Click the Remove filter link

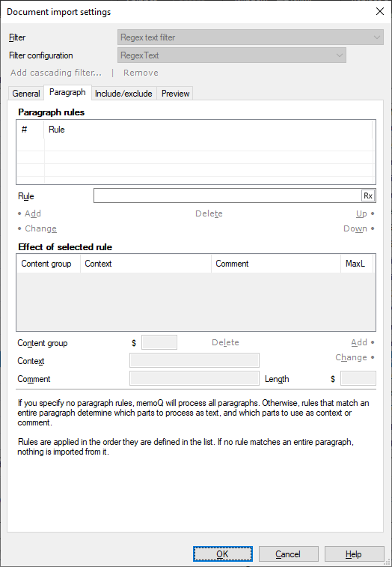(x=141, y=73)
